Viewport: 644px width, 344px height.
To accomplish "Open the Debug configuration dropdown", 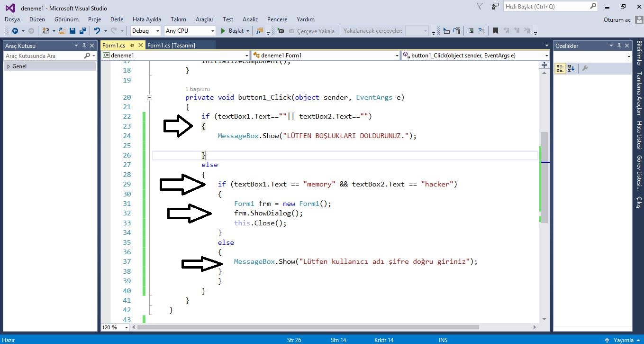I will tap(157, 31).
